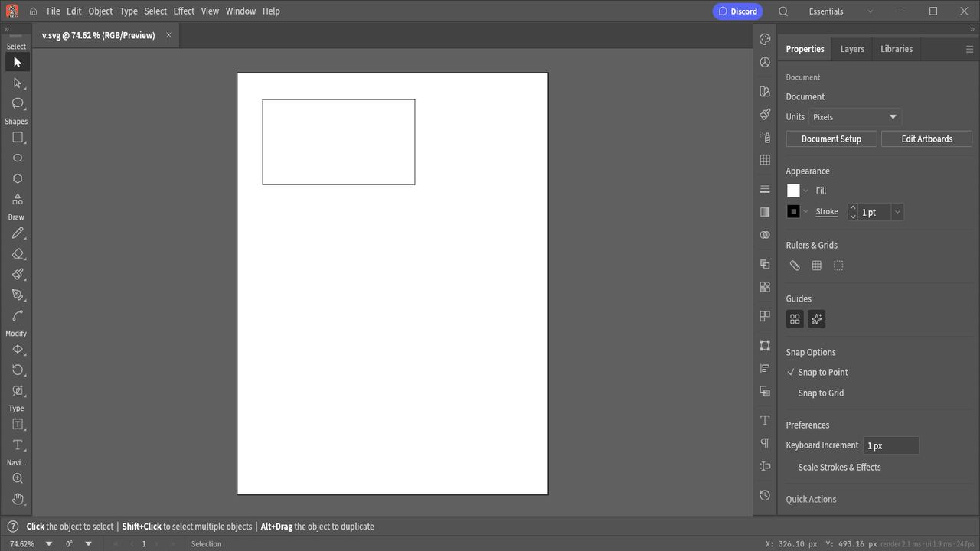Select the Hand pan tool
The image size is (980, 551).
17,500
